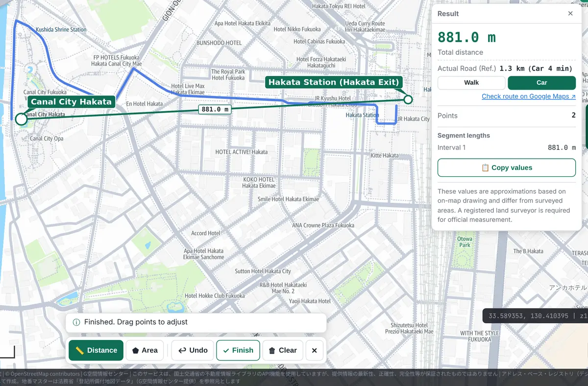Close the measuring toolbar with the X
This screenshot has width=588, height=386.
coord(314,350)
